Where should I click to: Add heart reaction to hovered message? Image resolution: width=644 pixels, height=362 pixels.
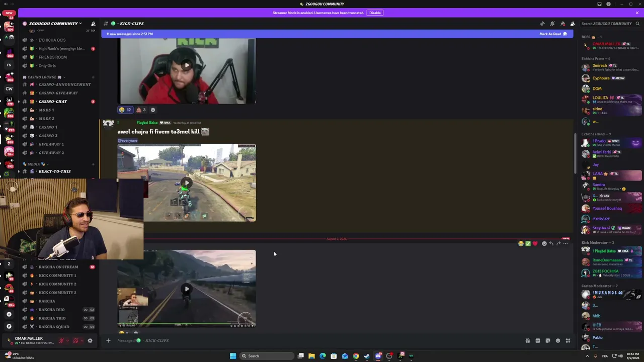tap(535, 244)
